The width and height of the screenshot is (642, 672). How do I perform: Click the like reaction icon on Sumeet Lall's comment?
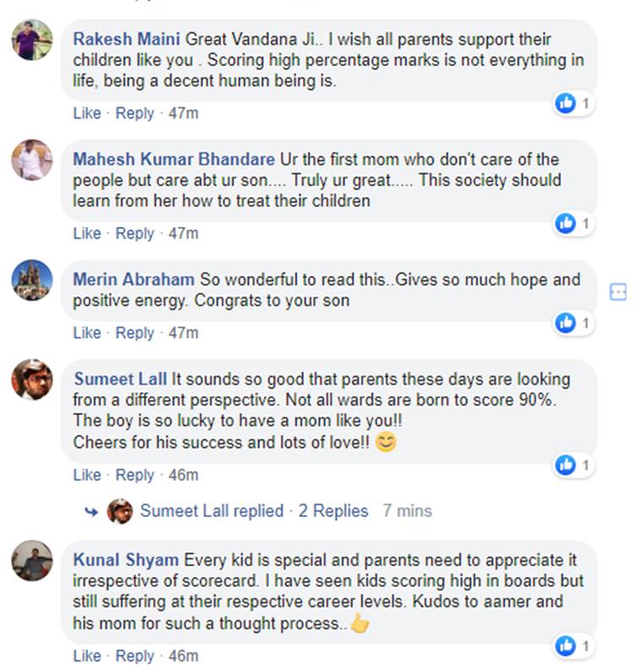(565, 465)
